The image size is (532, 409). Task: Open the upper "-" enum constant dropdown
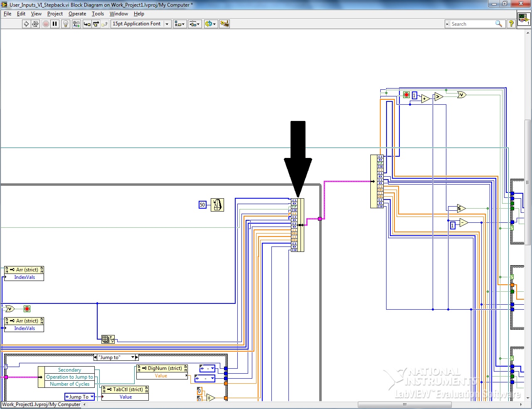212,368
